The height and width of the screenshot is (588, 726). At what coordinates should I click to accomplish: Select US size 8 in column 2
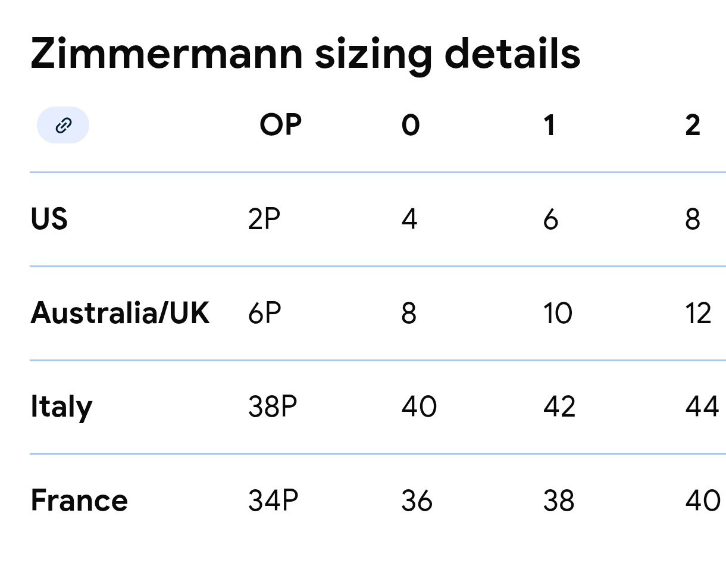tap(692, 218)
